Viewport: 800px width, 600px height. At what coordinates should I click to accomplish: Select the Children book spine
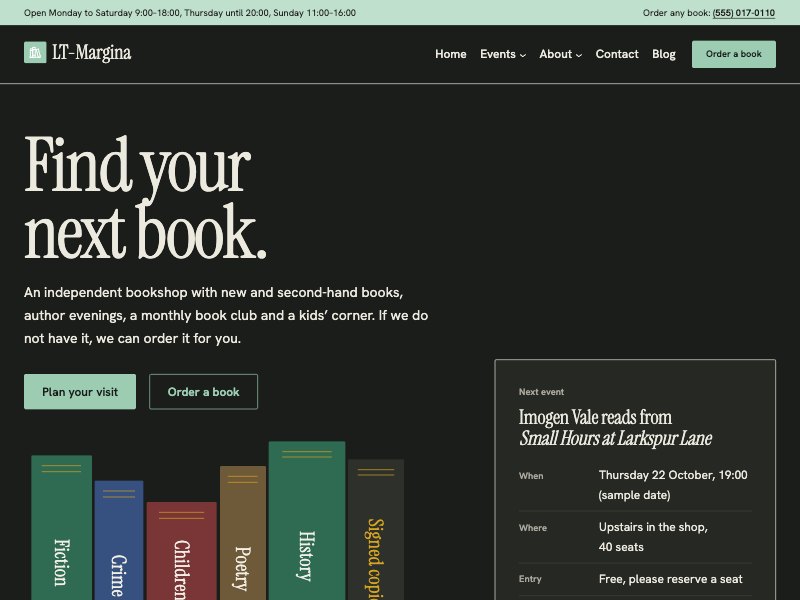pyautogui.click(x=182, y=551)
